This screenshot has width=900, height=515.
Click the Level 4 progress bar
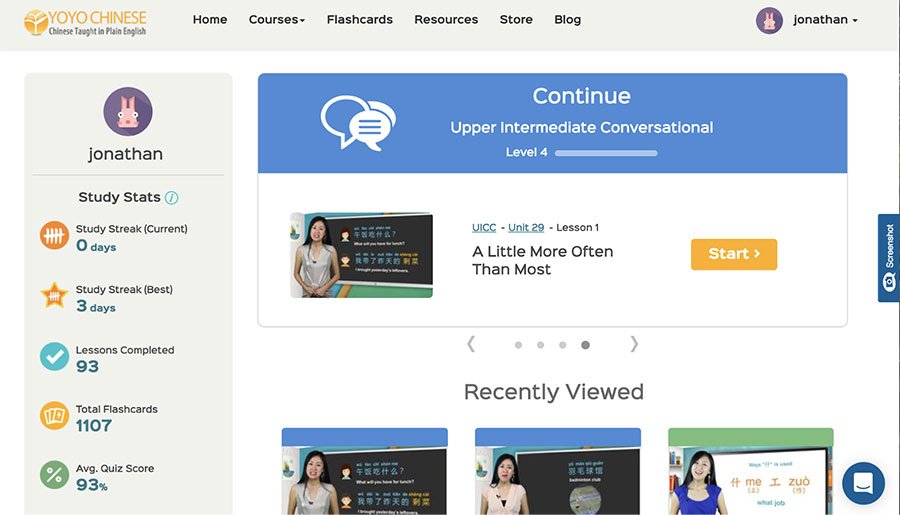pos(606,153)
